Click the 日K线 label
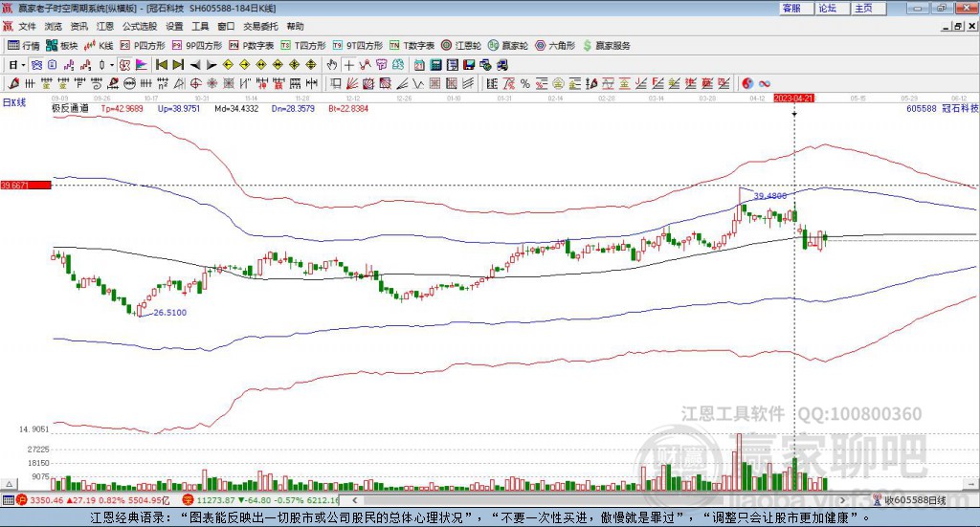Viewport: 980px width, 527px height. pyautogui.click(x=14, y=102)
